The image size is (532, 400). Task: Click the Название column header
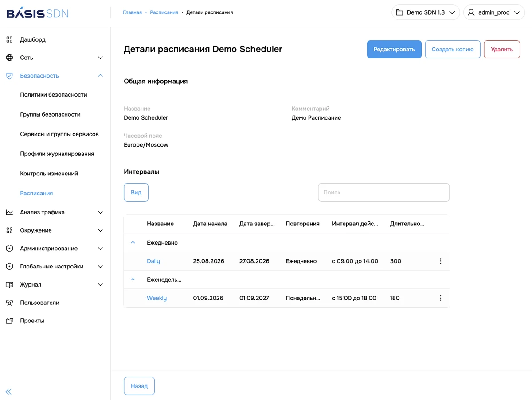coord(160,224)
